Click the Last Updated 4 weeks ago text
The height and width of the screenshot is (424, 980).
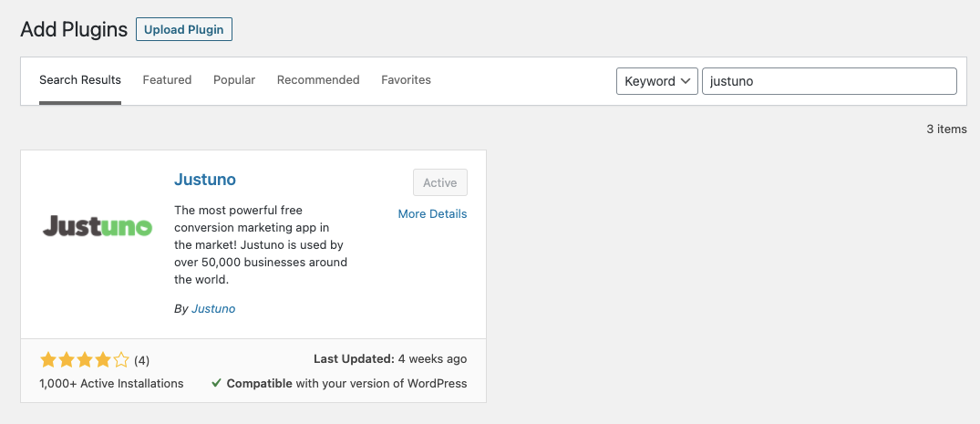point(390,359)
